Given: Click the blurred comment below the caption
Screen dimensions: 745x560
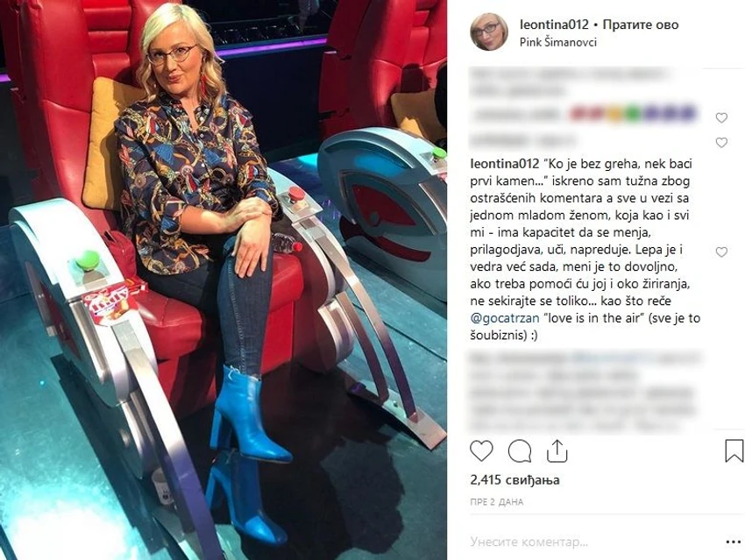Looking at the screenshot, I should pos(585,392).
